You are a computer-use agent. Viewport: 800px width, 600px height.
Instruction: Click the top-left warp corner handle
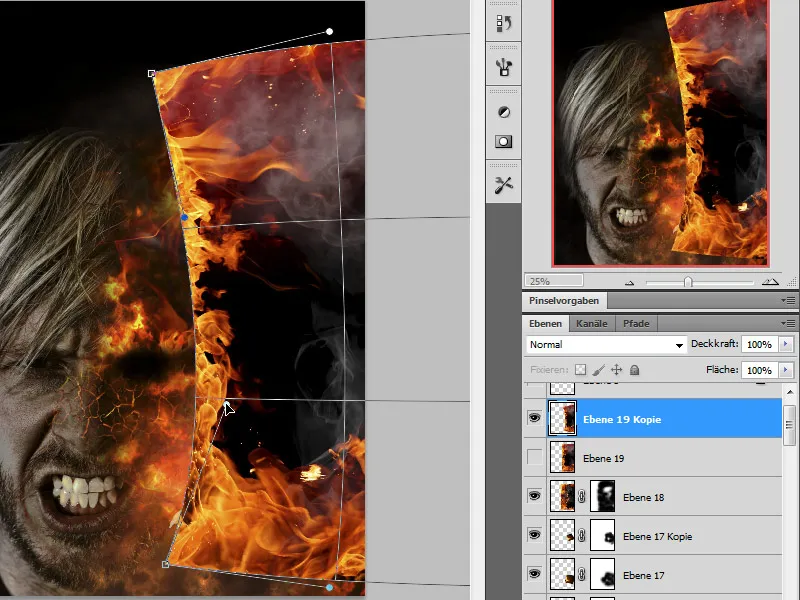152,73
